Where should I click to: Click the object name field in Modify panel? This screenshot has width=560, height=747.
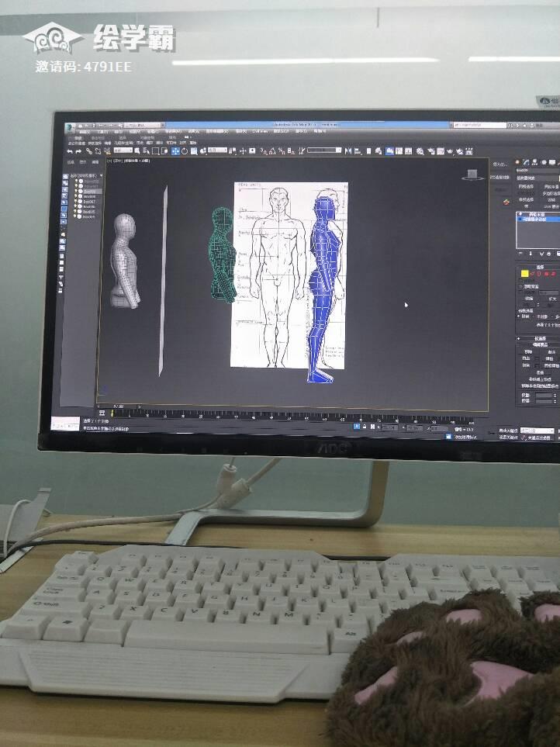538,171
